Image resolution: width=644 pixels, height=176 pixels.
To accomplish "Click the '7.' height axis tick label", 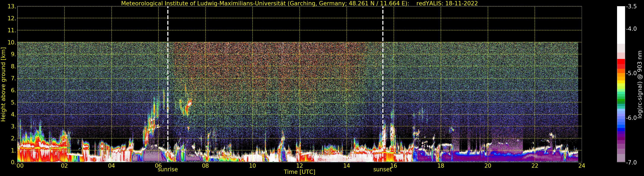I will click(x=13, y=79).
